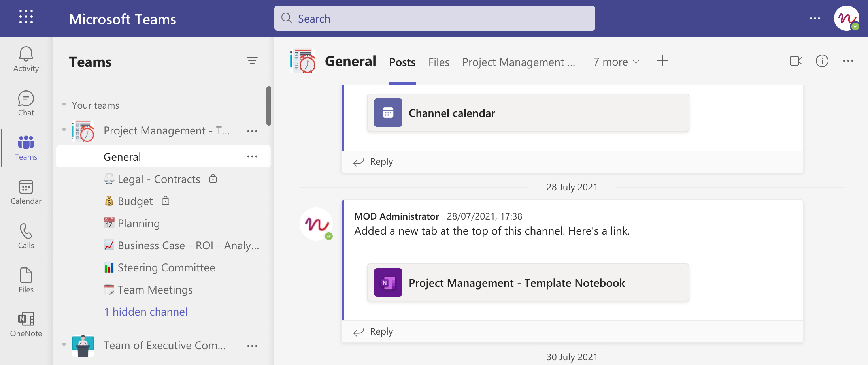Collapse Team of Executive Com... team

click(x=64, y=345)
